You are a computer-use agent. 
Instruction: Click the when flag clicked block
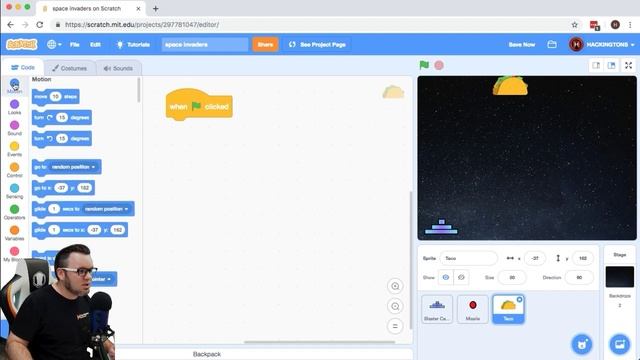coord(199,105)
